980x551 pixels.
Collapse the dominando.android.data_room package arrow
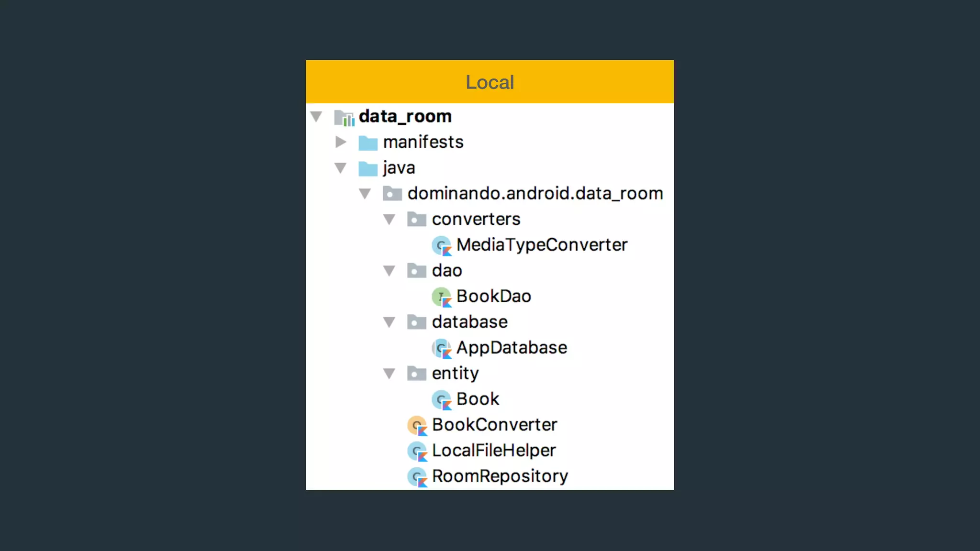365,194
